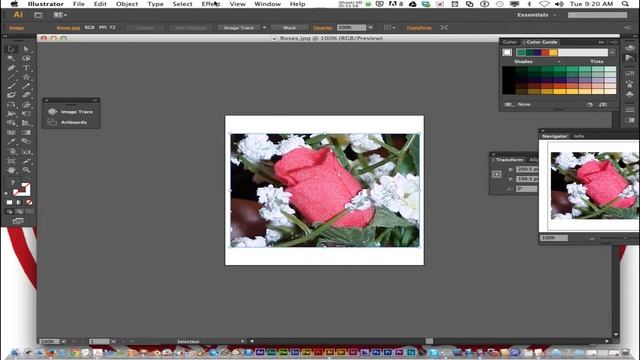Viewport: 640px width, 360px height.
Task: Click the Mask button
Action: 289,28
